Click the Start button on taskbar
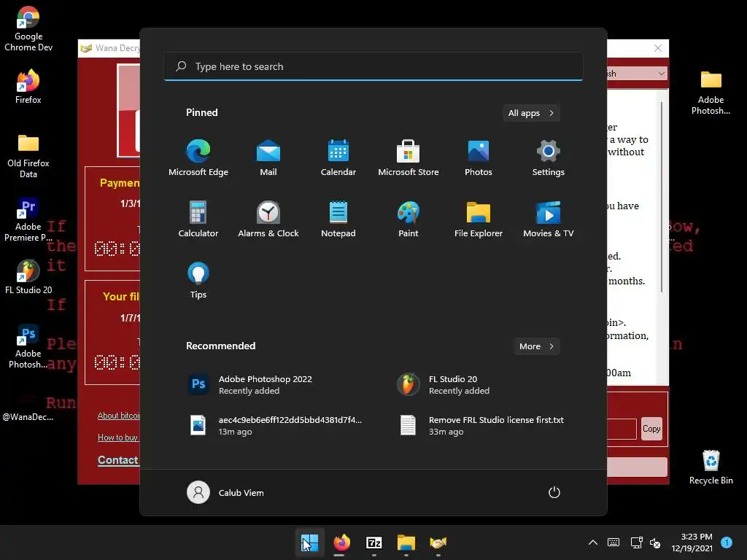Viewport: 747px width, 560px height. [309, 542]
